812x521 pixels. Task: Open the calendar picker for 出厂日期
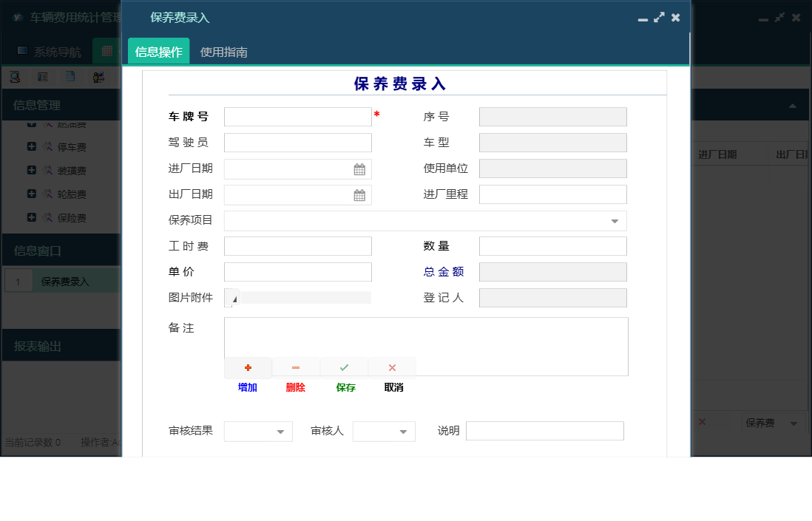359,194
